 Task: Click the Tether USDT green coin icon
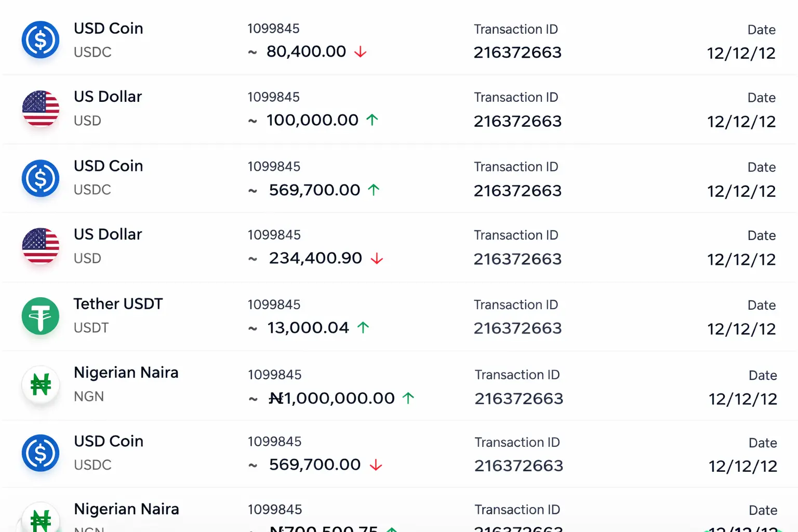pyautogui.click(x=41, y=316)
